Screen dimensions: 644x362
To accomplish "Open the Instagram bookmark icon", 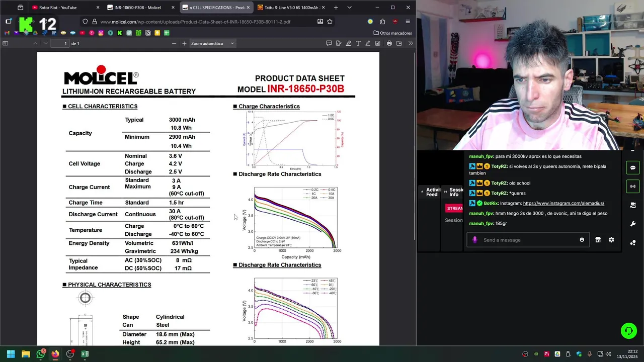I will click(101, 33).
